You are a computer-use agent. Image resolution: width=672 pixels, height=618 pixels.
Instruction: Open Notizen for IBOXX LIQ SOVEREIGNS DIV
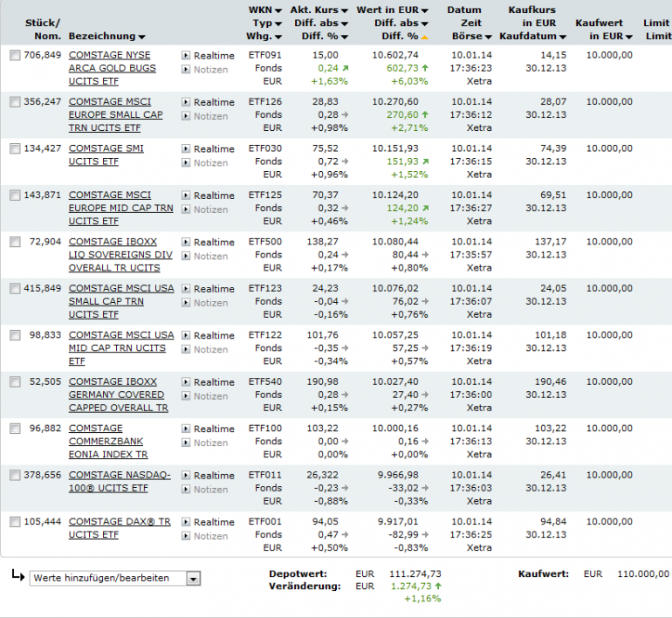(x=205, y=257)
